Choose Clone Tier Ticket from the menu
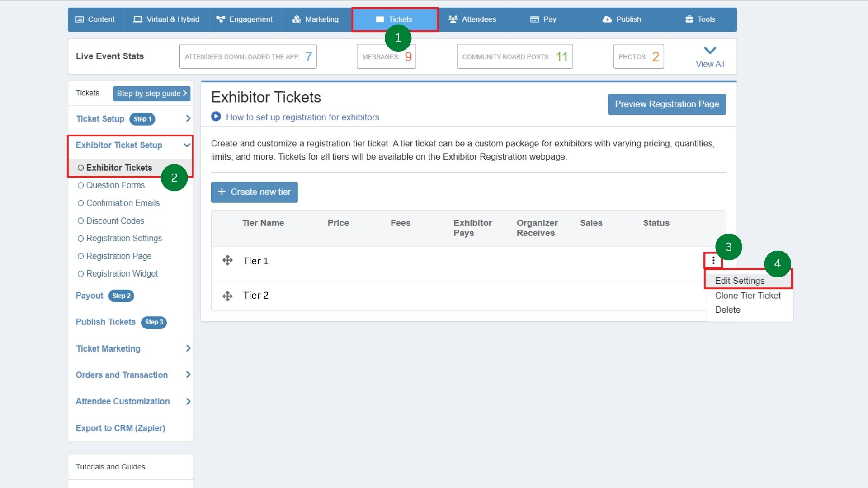868x488 pixels. click(748, 296)
